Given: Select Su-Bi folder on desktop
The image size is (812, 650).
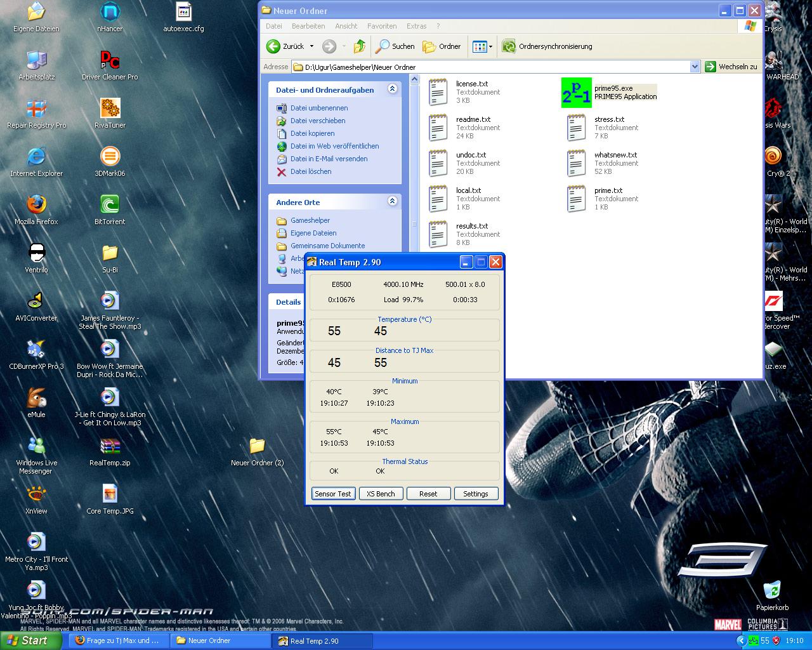Looking at the screenshot, I should [x=110, y=258].
